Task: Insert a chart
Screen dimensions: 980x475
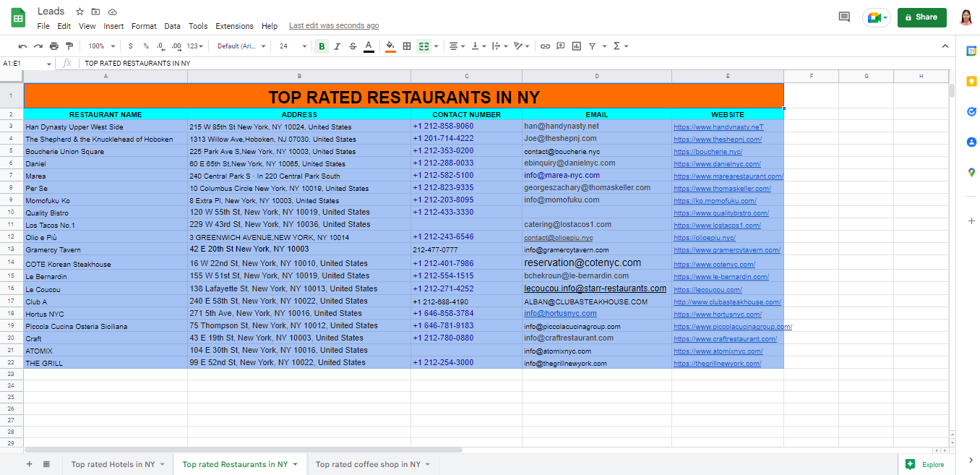Action: tap(576, 46)
